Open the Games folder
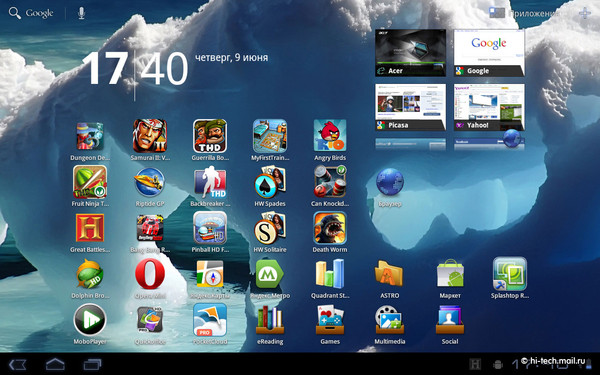 click(330, 320)
